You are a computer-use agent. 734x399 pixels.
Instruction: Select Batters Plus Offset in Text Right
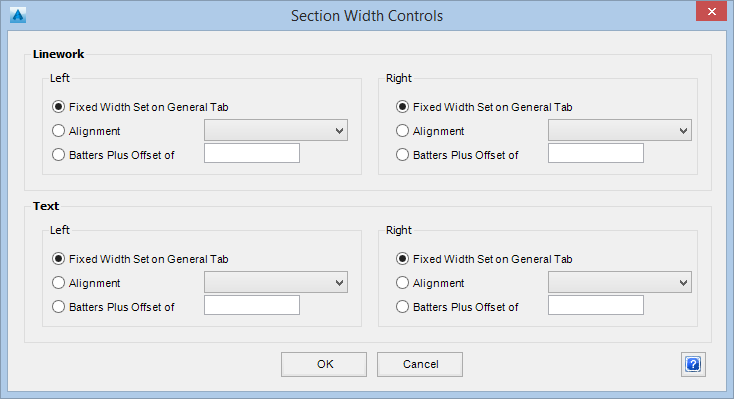[x=402, y=307]
